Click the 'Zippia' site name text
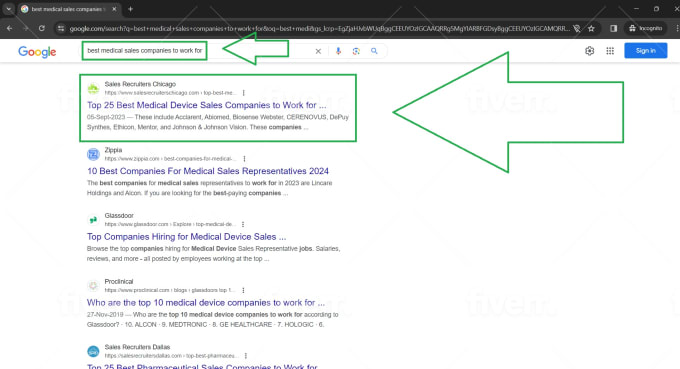Screen dimensions: 680x369 tap(113, 150)
